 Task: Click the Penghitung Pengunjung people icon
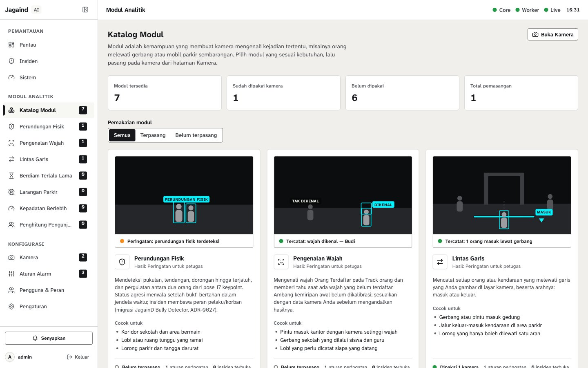tap(11, 225)
